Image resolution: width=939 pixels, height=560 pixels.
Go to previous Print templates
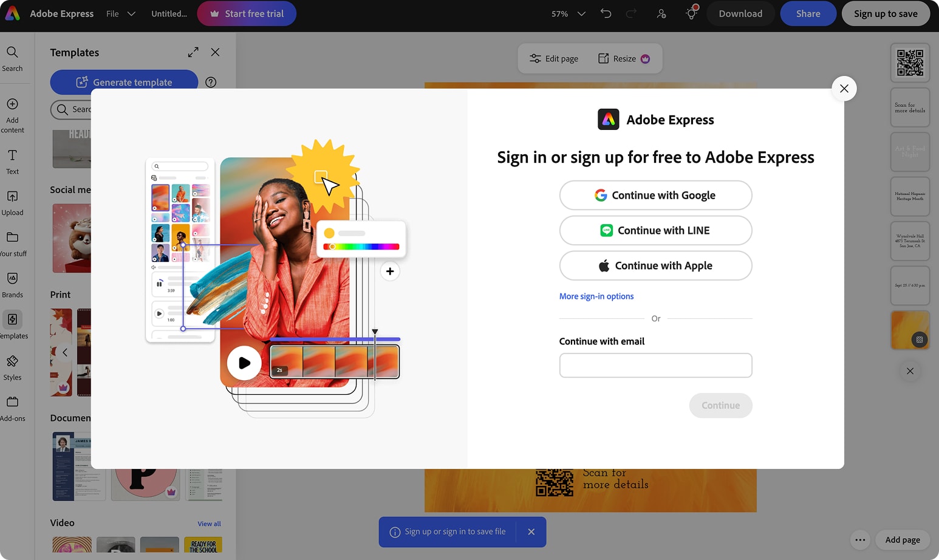coord(65,352)
